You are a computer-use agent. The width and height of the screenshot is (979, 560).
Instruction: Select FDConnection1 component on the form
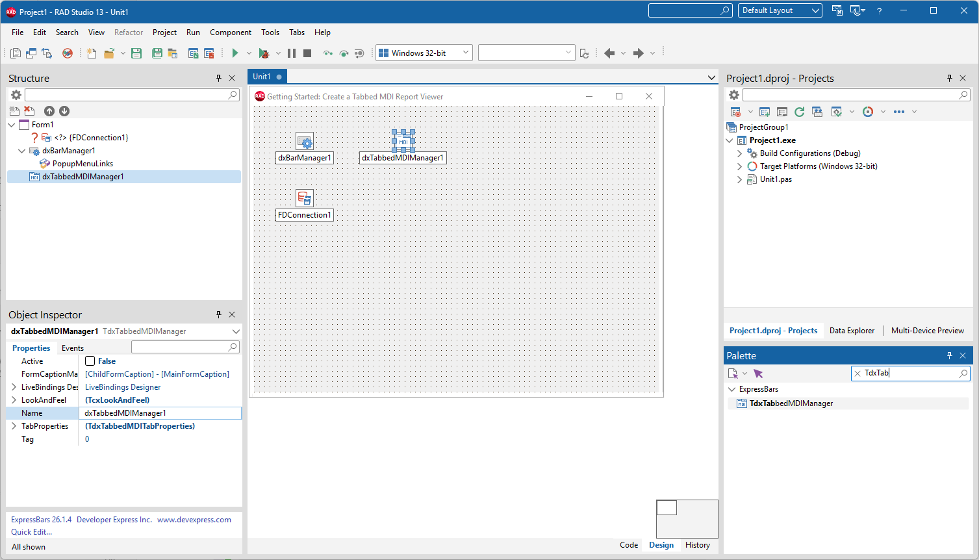tap(305, 198)
